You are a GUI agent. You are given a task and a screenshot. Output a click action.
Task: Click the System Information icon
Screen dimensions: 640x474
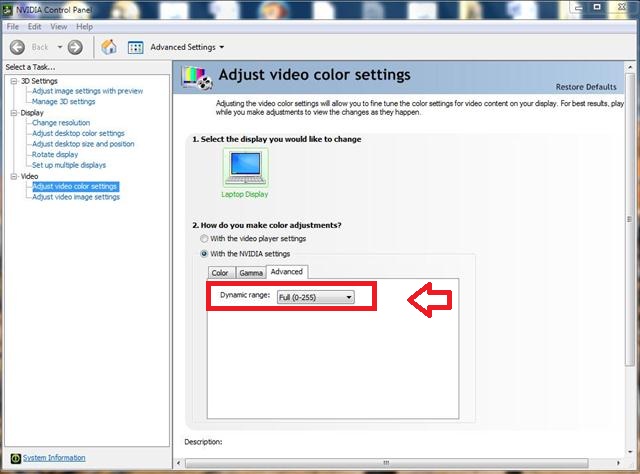tap(16, 458)
